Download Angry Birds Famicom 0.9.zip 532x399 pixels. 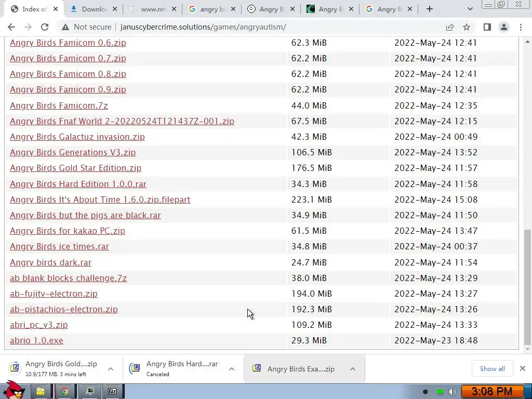[x=68, y=89]
